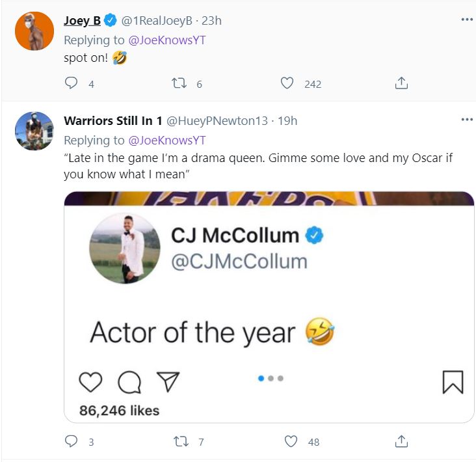
Task: Reply to Warriors Still In 1's tweet
Action: point(72,441)
